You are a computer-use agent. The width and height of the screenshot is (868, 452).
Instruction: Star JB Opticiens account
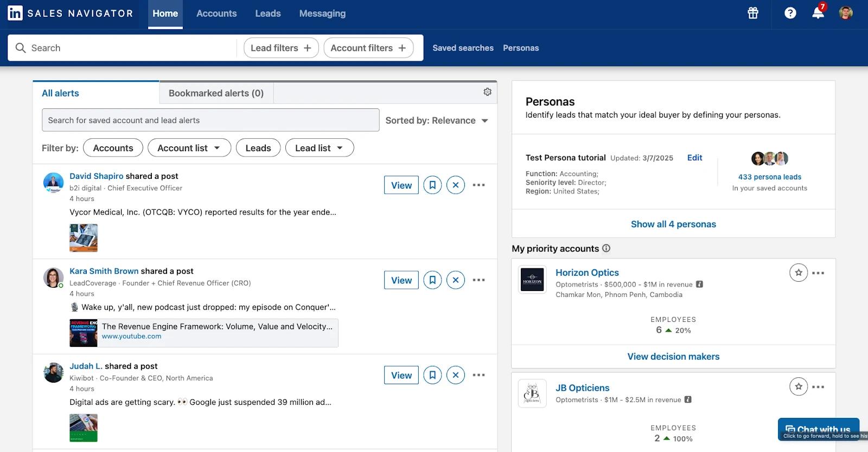click(799, 386)
